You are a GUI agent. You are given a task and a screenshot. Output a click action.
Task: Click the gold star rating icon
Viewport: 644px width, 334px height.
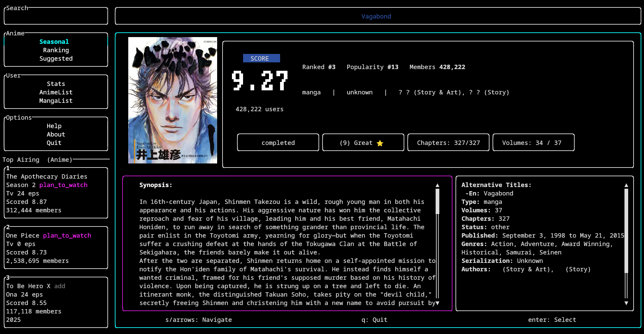(x=380, y=143)
